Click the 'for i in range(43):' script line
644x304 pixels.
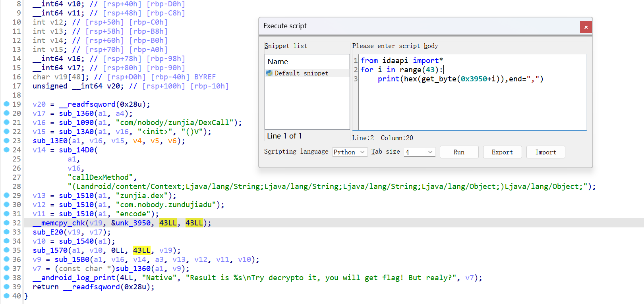click(x=402, y=69)
